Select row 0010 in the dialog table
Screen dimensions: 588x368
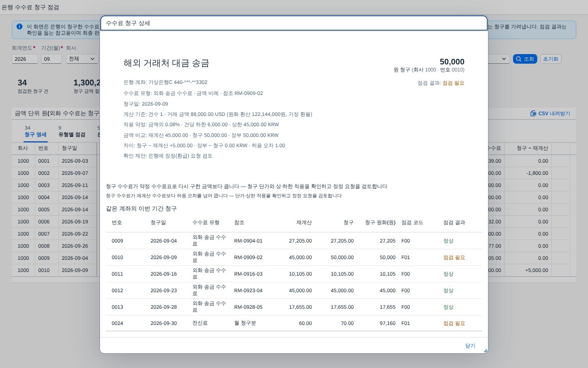[x=294, y=257]
